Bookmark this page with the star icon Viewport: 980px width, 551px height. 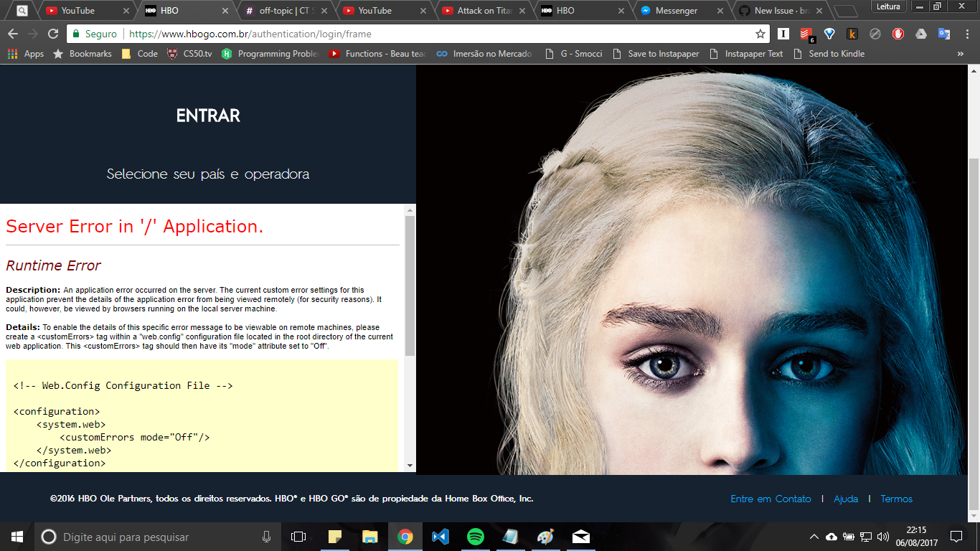point(760,34)
